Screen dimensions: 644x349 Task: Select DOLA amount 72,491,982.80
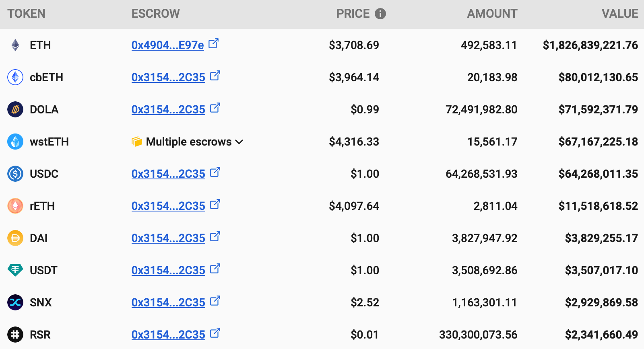(481, 109)
